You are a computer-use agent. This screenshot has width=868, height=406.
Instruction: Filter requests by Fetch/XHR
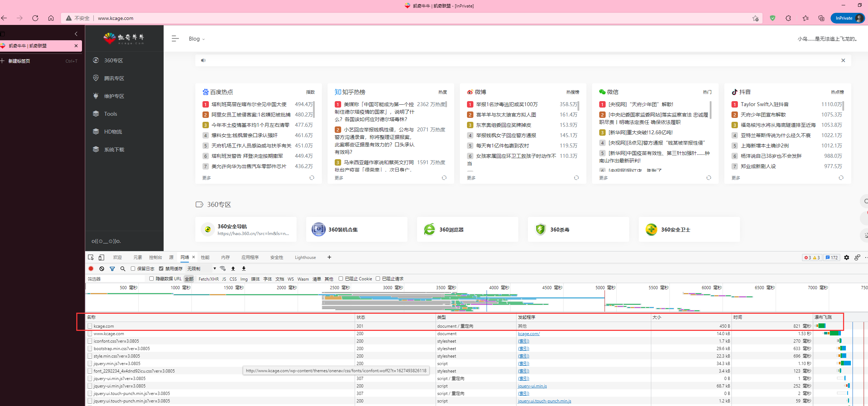click(x=209, y=279)
